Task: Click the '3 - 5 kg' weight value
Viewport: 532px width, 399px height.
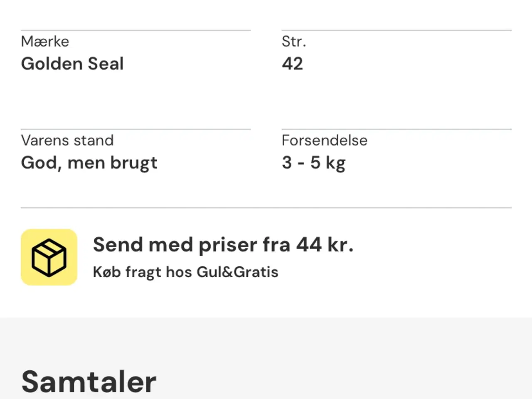Action: click(x=314, y=163)
